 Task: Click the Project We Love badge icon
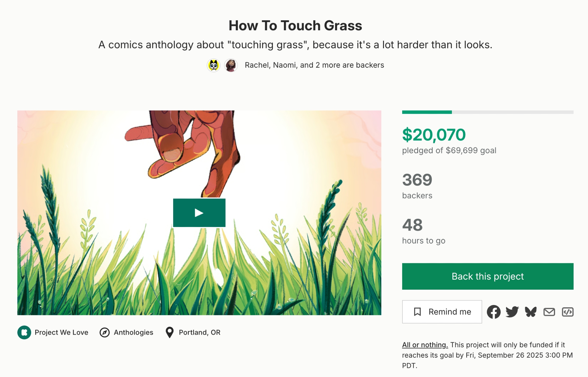pyautogui.click(x=24, y=332)
